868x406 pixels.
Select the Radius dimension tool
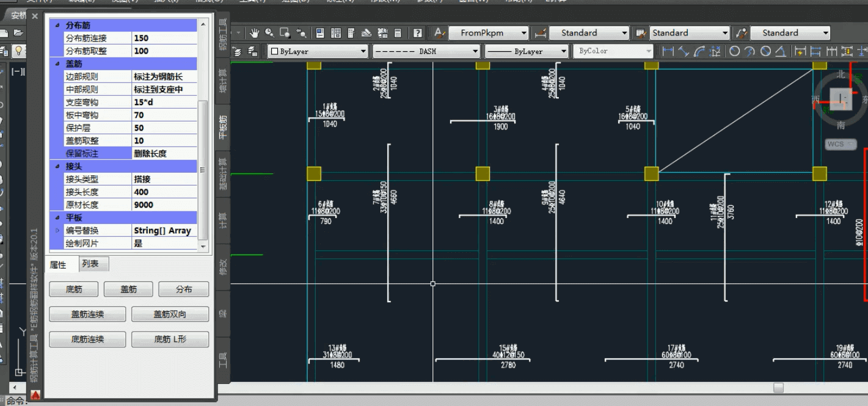point(734,52)
